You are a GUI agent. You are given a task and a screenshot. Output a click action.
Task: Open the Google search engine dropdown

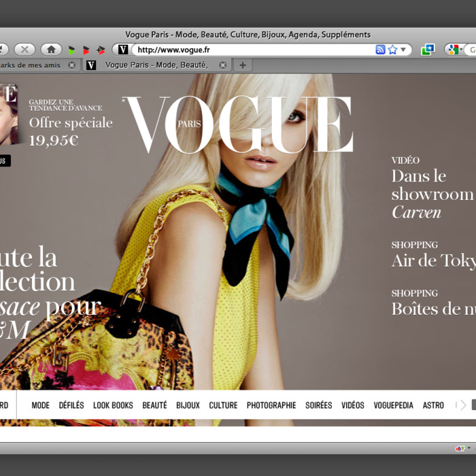pos(455,50)
